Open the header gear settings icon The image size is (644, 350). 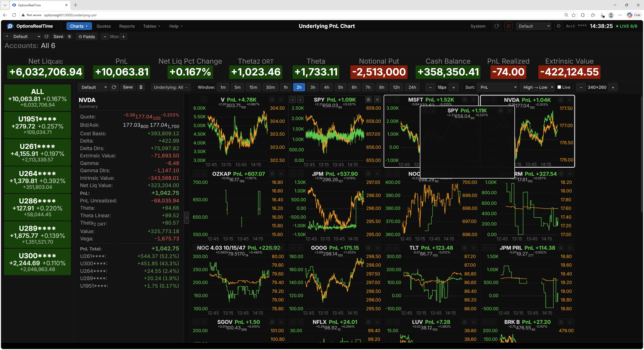[558, 26]
